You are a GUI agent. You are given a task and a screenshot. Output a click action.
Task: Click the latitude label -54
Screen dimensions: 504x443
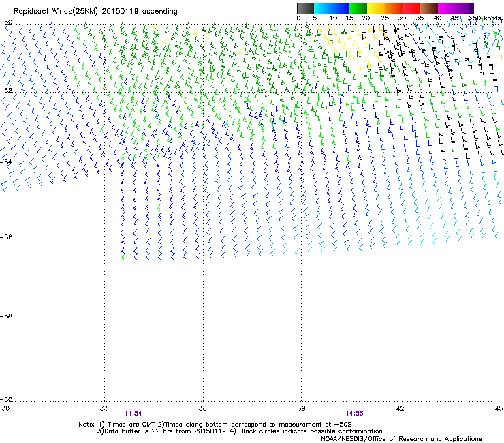coord(6,162)
